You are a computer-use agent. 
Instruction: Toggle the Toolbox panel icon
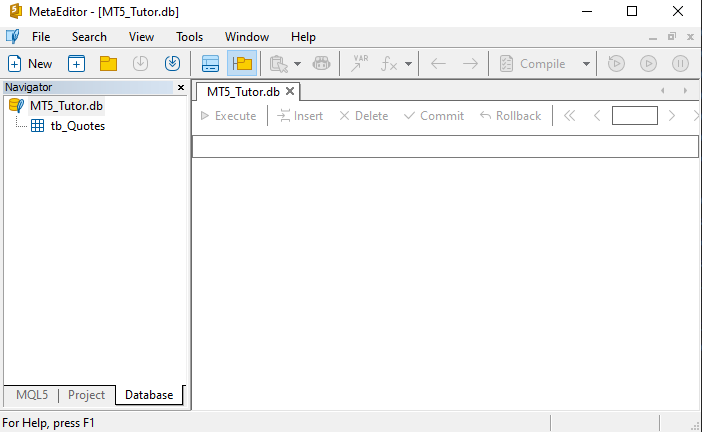click(x=210, y=64)
